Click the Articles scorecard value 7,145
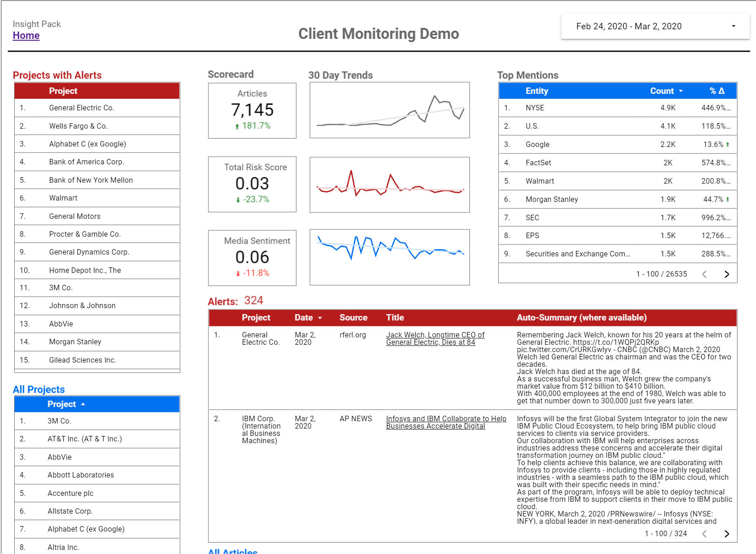The image size is (756, 554). [252, 110]
